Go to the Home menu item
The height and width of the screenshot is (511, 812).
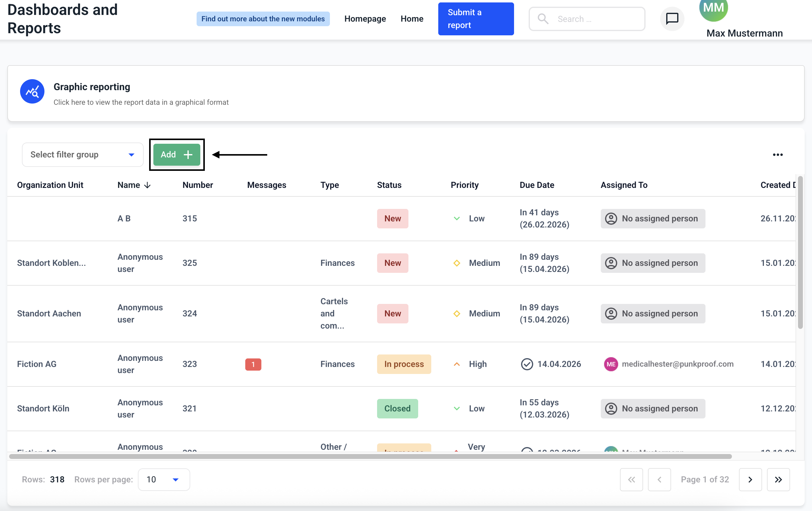pos(412,19)
